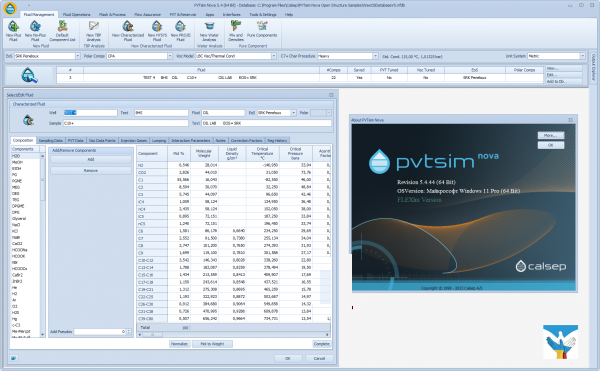Click the Well input field
Viewport: 600px width, 371px height.
click(90, 113)
